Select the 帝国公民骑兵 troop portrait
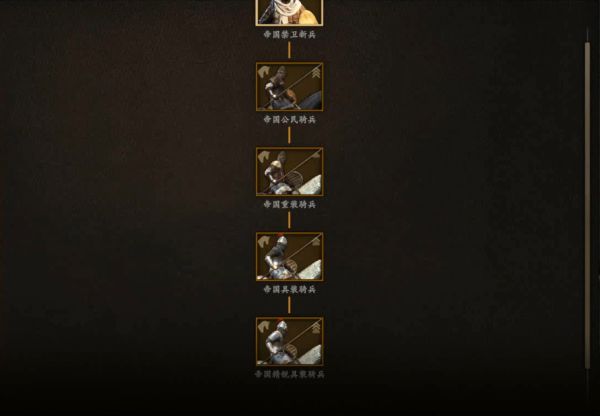 click(290, 87)
